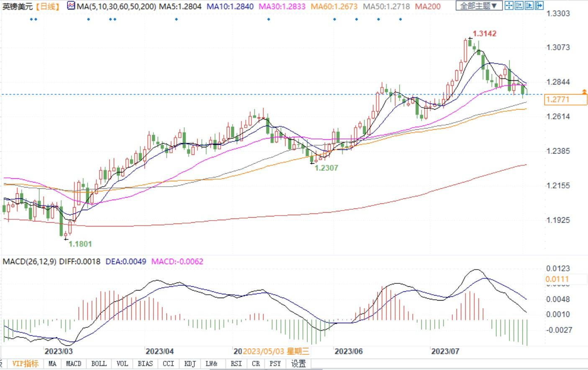588x370 pixels.
Task: Open the 日线 period selector
Action: tap(47, 6)
